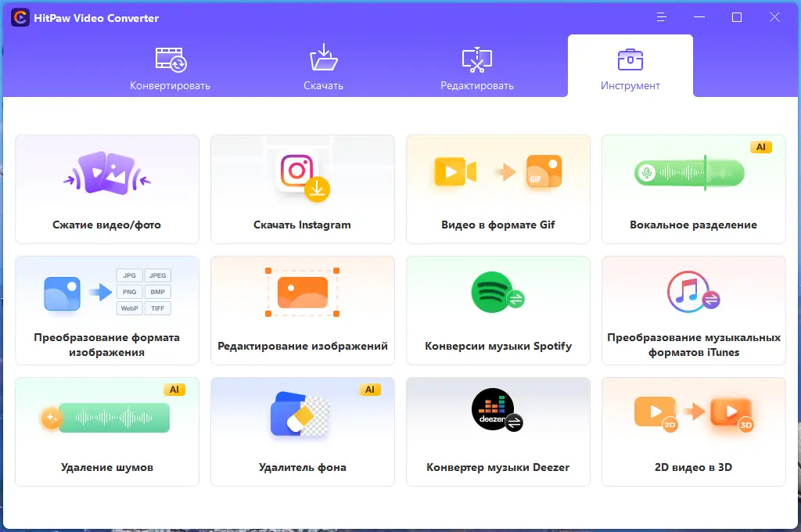The image size is (801, 532).
Task: Open the hamburger menu in title bar
Action: click(661, 17)
